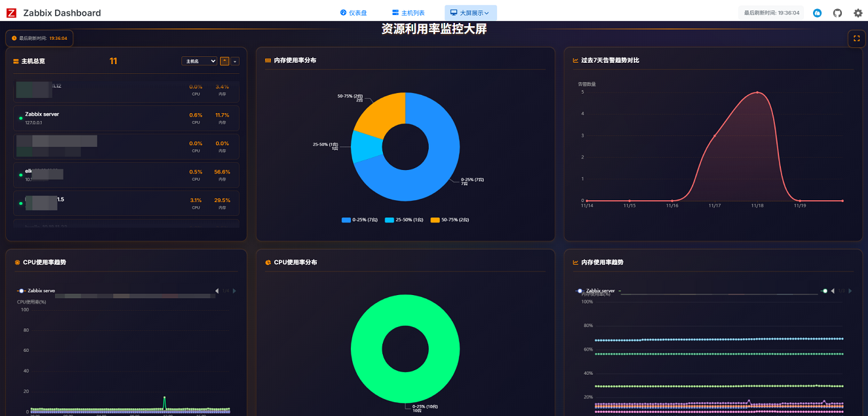Viewport: 868px width, 416px height.
Task: Switch to the 主机列表 tab
Action: 408,13
